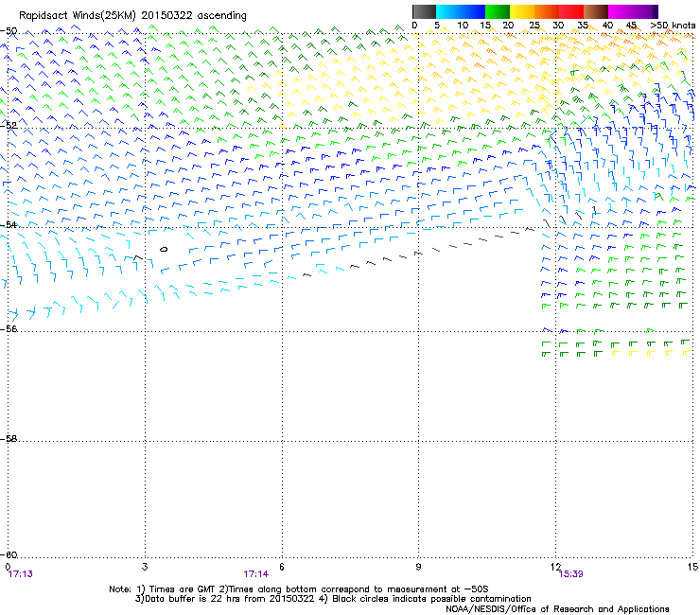The image size is (700, 615).
Task: Click the longitude label 3
Action: [x=145, y=567]
